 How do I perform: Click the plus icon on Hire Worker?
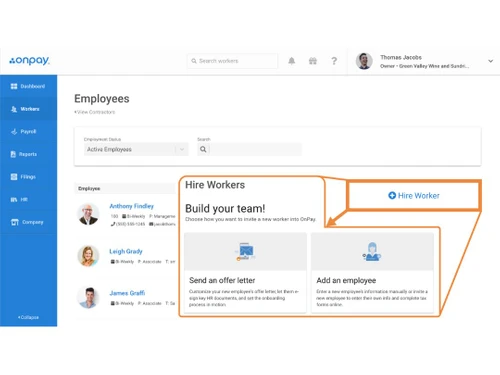[392, 196]
